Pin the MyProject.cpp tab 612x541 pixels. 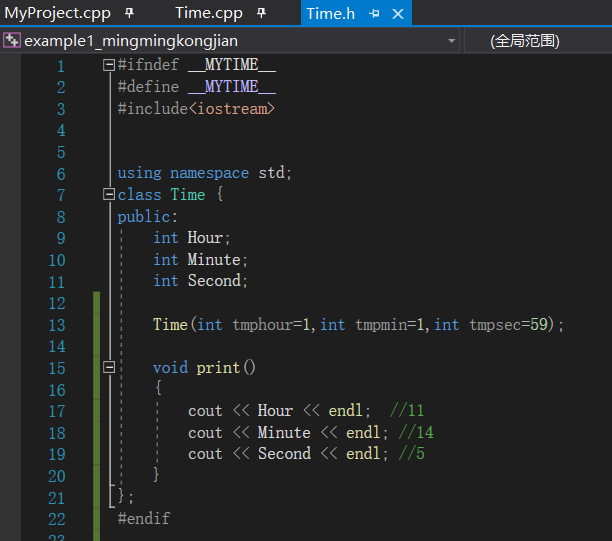[129, 13]
